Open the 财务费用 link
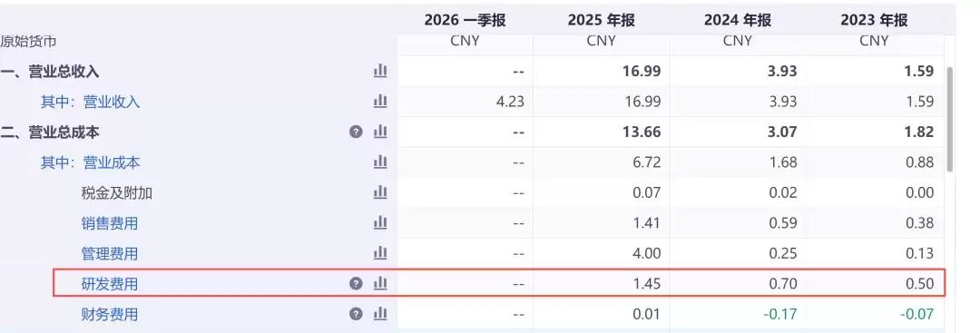The width and height of the screenshot is (980, 333). 110,314
